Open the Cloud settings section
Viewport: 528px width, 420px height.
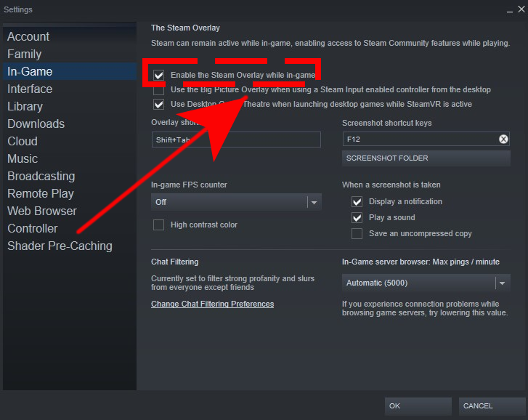pyautogui.click(x=70, y=142)
